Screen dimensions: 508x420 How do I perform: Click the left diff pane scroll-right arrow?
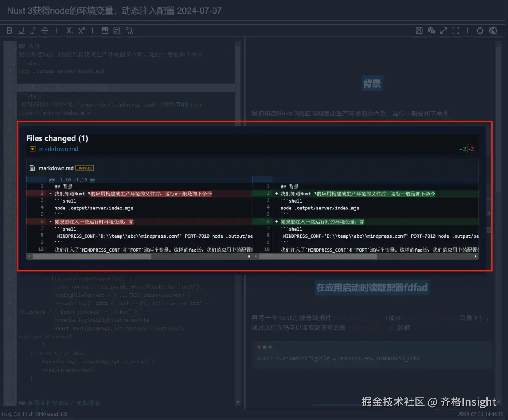[249, 256]
